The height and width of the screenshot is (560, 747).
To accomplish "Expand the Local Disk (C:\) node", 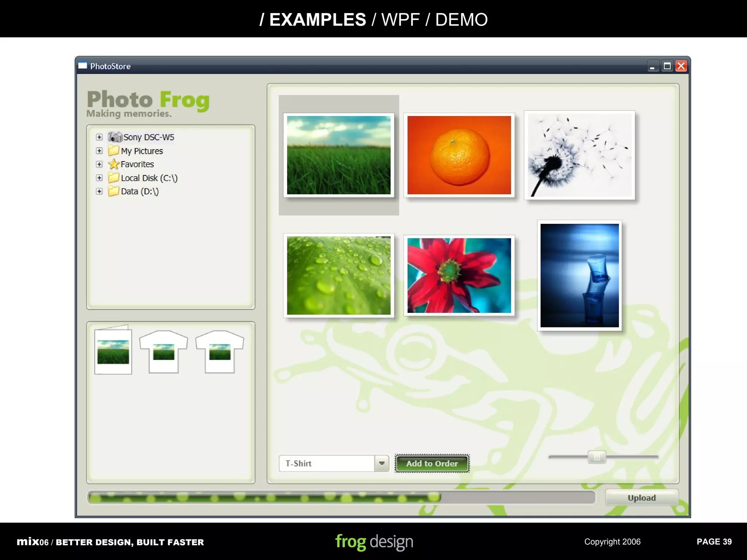I will point(99,178).
